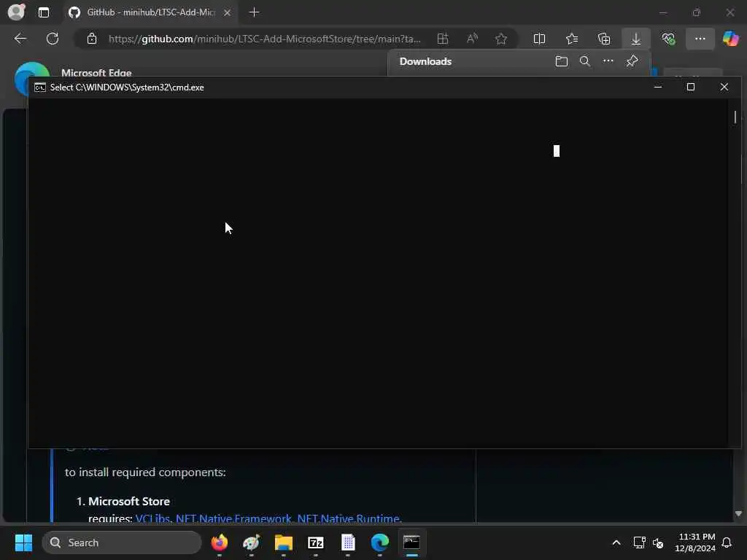Toggle Edge split screen
The width and height of the screenshot is (747, 560).
click(x=539, y=39)
